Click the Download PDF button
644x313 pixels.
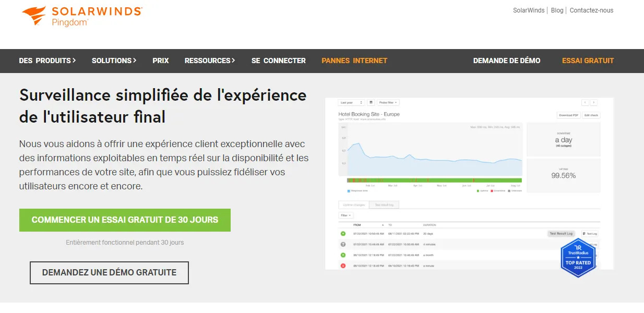click(x=568, y=115)
